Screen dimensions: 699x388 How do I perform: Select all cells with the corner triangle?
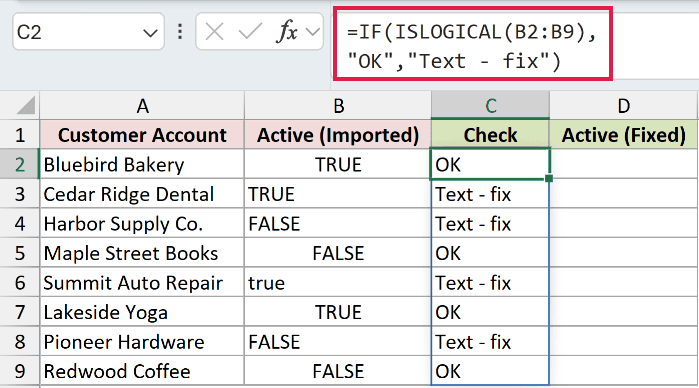click(x=26, y=106)
